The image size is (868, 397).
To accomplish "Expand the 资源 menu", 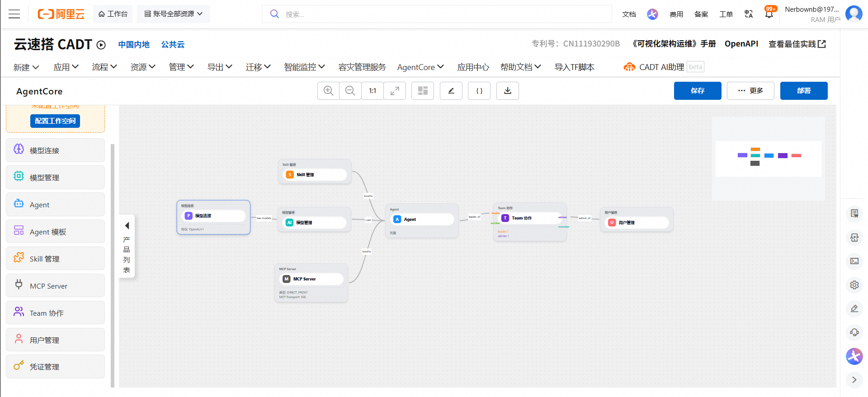I will 143,67.
